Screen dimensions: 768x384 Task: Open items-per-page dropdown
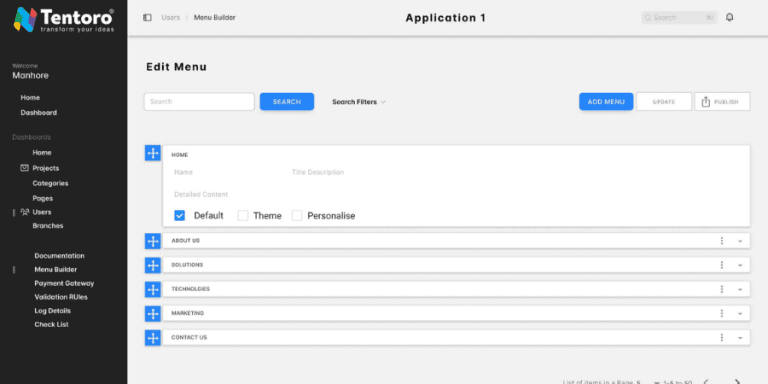(656, 382)
